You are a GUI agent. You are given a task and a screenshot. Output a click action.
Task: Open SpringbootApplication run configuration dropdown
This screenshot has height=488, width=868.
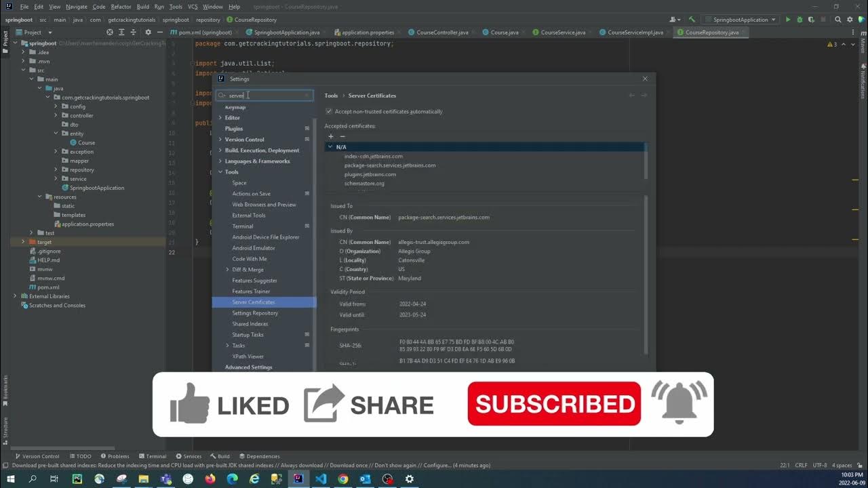point(741,20)
